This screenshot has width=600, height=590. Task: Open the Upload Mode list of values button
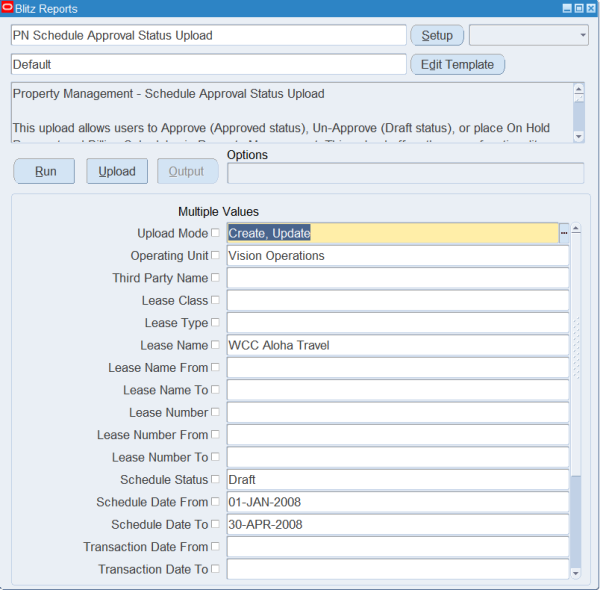click(564, 233)
